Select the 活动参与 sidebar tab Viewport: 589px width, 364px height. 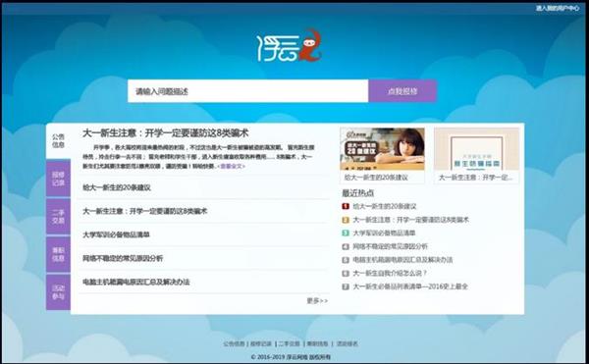pos(58,292)
